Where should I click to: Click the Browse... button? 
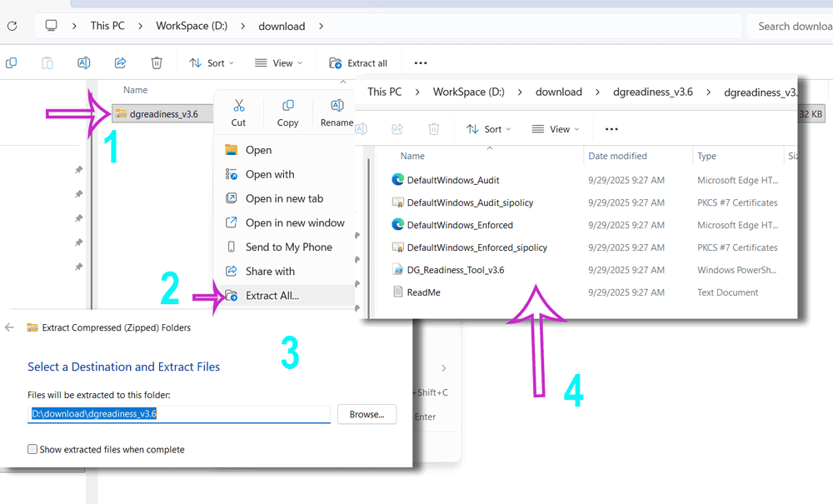[367, 414]
